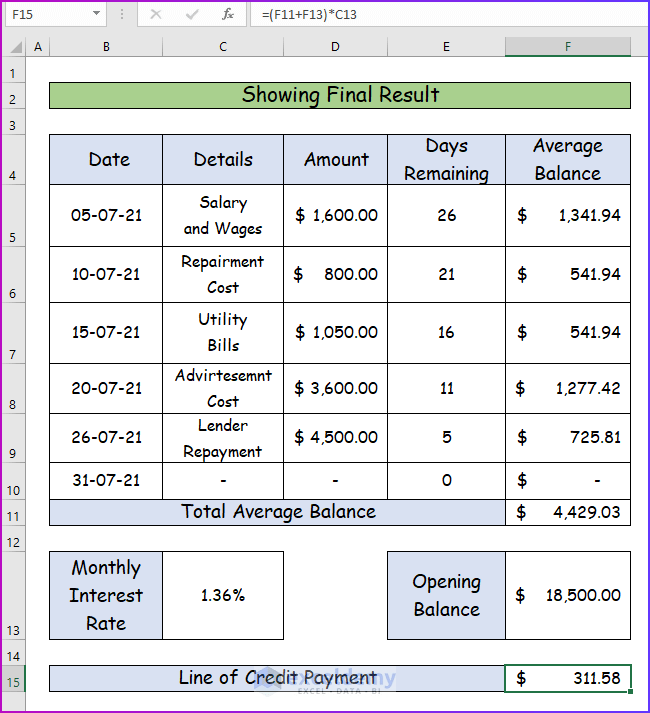Click the 'Showing Final Result' title cell
The height and width of the screenshot is (713, 650).
pyautogui.click(x=340, y=95)
